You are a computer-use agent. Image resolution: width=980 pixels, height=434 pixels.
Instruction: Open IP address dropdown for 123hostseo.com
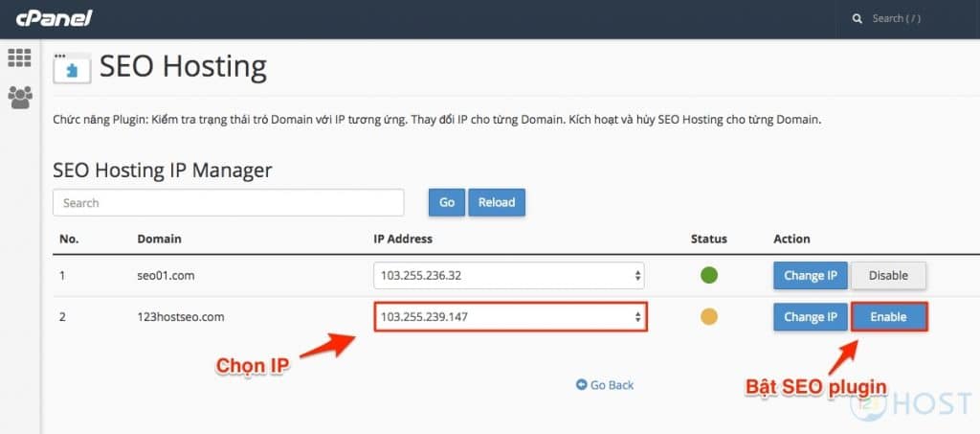click(x=510, y=317)
